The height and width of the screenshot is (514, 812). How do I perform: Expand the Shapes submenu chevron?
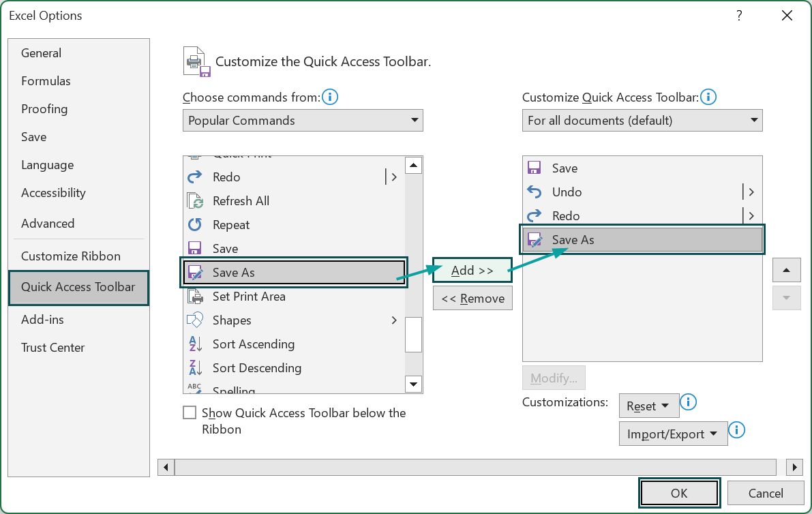point(394,320)
